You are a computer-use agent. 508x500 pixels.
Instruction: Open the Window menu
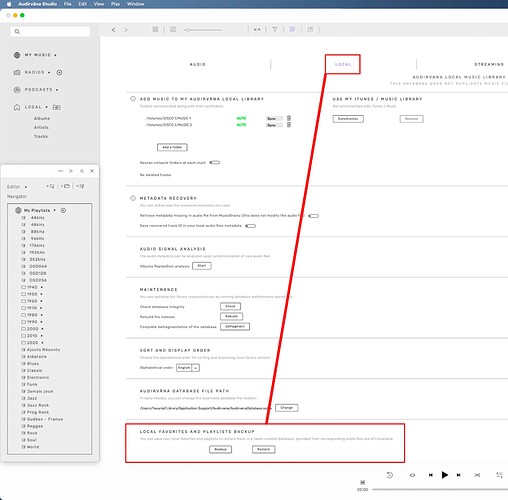(x=135, y=4)
